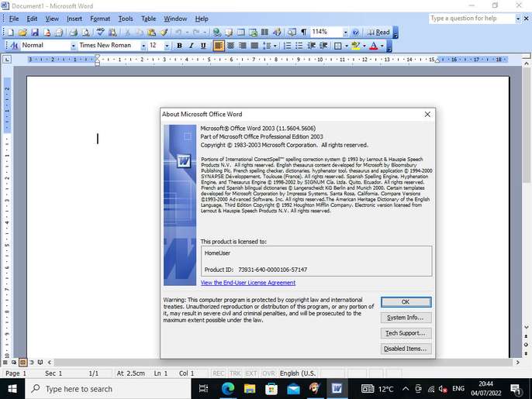Apply the red Font Color swatch
This screenshot has height=399, width=532.
pyautogui.click(x=374, y=46)
